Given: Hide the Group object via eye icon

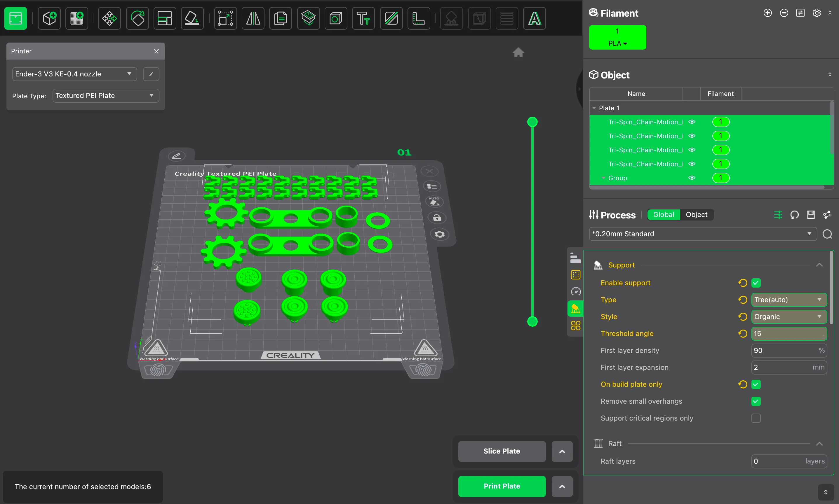Looking at the screenshot, I should [x=692, y=178].
